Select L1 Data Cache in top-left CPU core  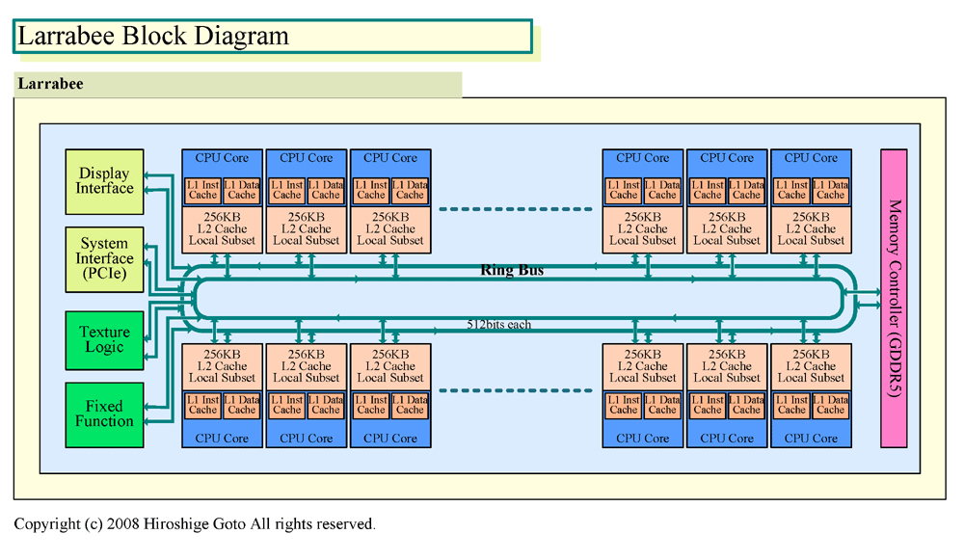tap(242, 190)
